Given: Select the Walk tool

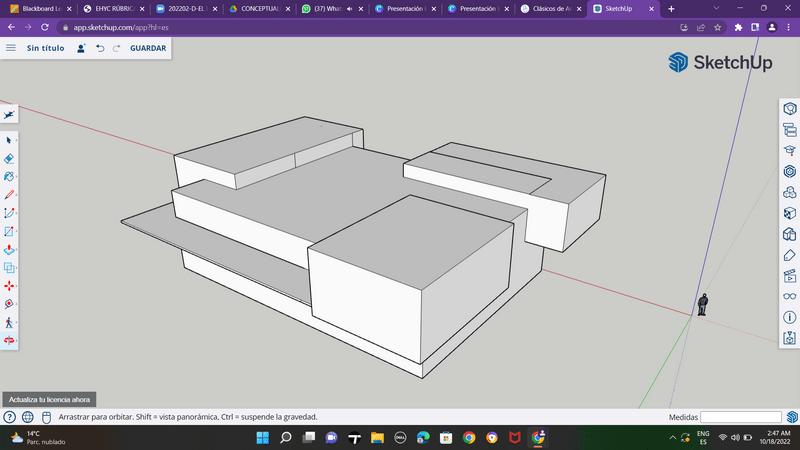Looking at the screenshot, I should coord(9,322).
